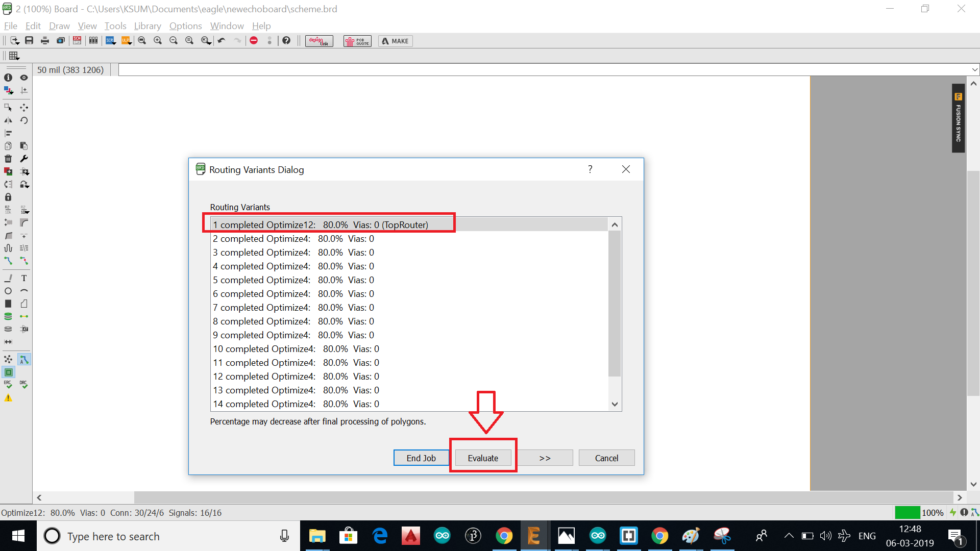
Task: Click the Evaluate button
Action: [482, 458]
